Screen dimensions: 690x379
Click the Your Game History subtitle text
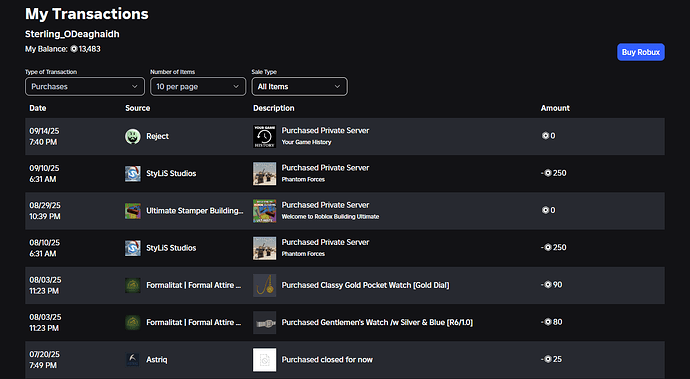point(306,142)
